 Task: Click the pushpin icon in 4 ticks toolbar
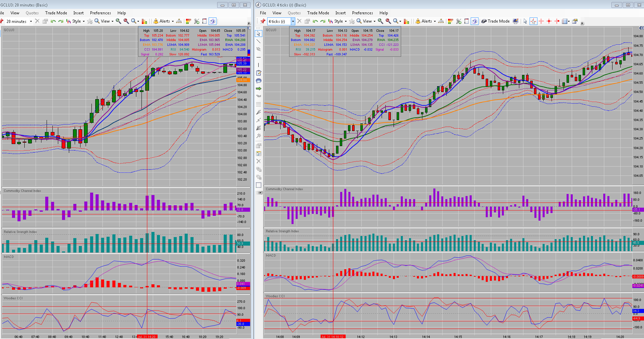263,21
